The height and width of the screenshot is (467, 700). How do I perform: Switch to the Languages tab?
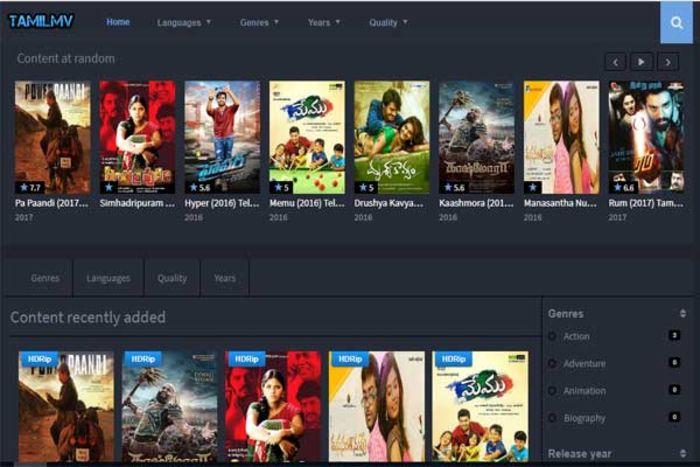(x=108, y=278)
